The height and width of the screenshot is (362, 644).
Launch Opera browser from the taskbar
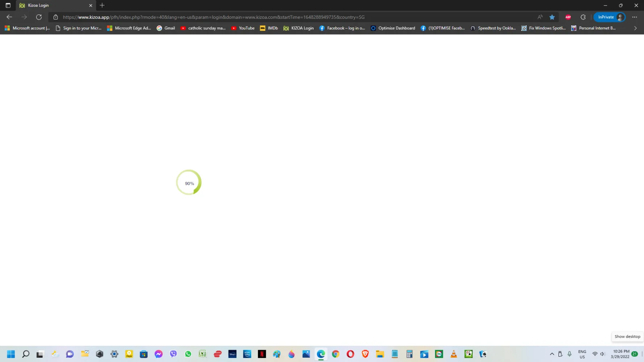click(351, 354)
